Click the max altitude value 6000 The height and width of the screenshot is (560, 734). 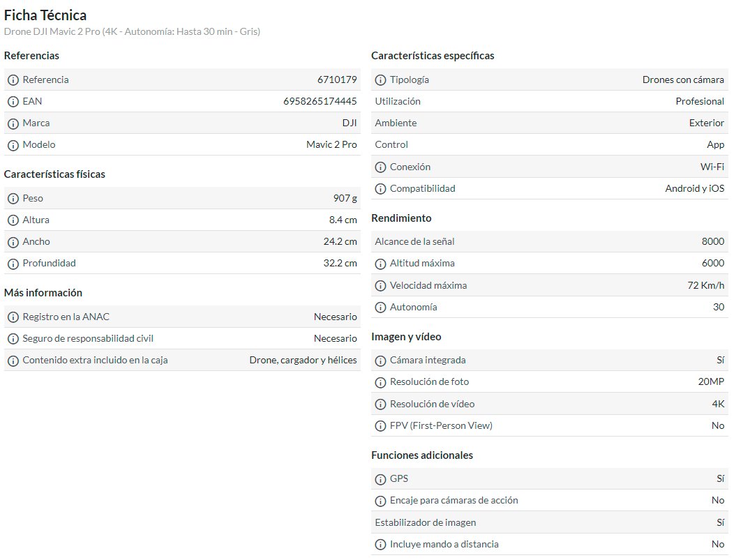click(713, 263)
